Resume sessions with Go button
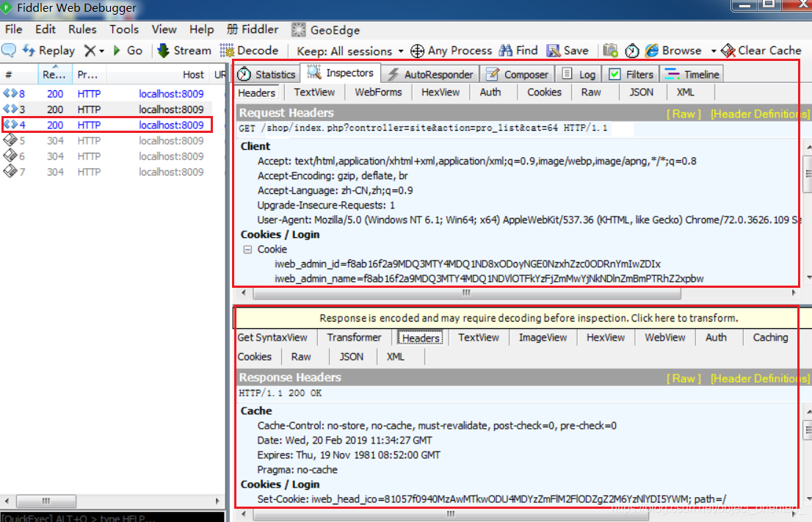The width and height of the screenshot is (812, 522). (x=128, y=50)
